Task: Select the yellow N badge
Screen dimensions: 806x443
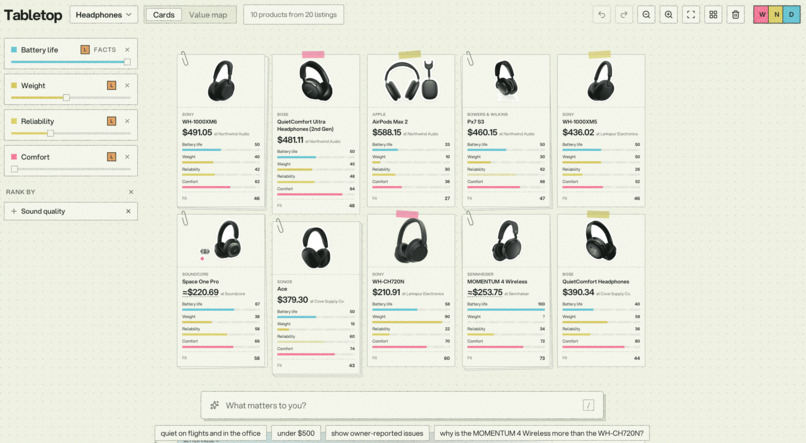Action: (x=777, y=14)
